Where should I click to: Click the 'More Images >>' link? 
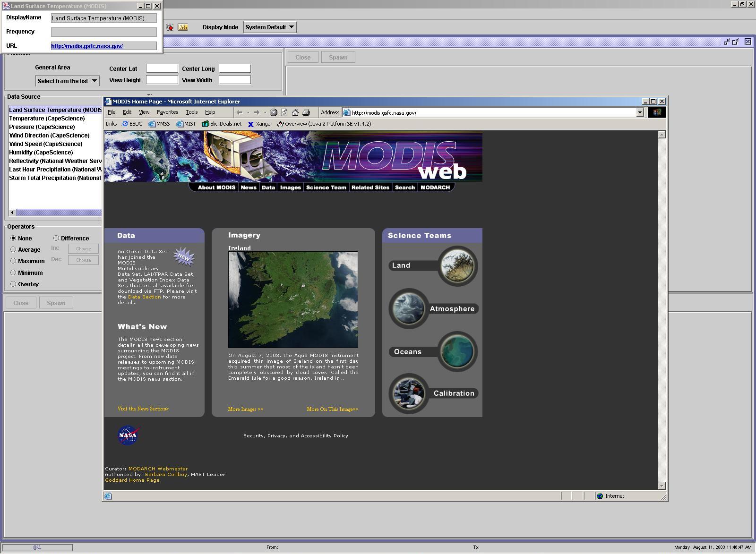click(x=245, y=409)
